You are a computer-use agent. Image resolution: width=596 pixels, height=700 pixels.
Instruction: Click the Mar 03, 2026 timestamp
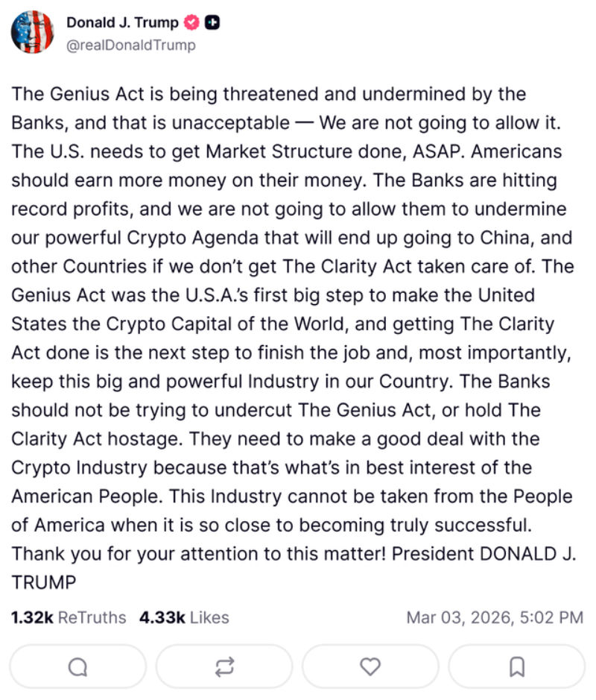click(x=494, y=617)
